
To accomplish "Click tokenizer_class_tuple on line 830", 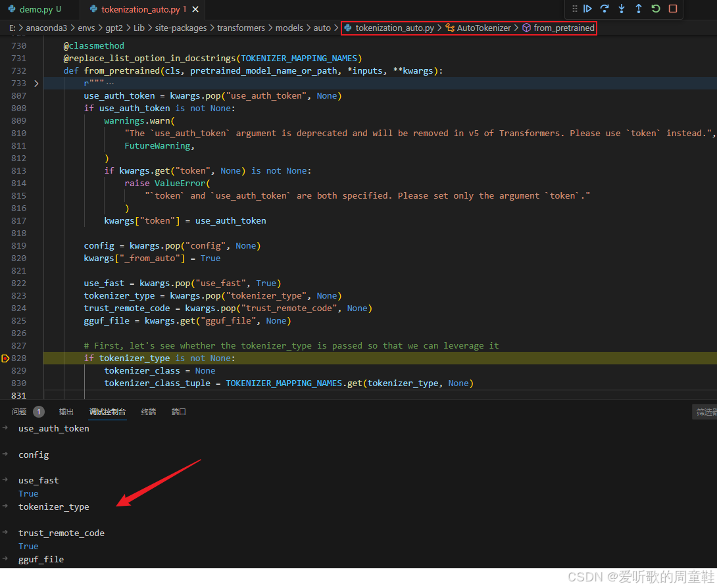I will 157,383.
